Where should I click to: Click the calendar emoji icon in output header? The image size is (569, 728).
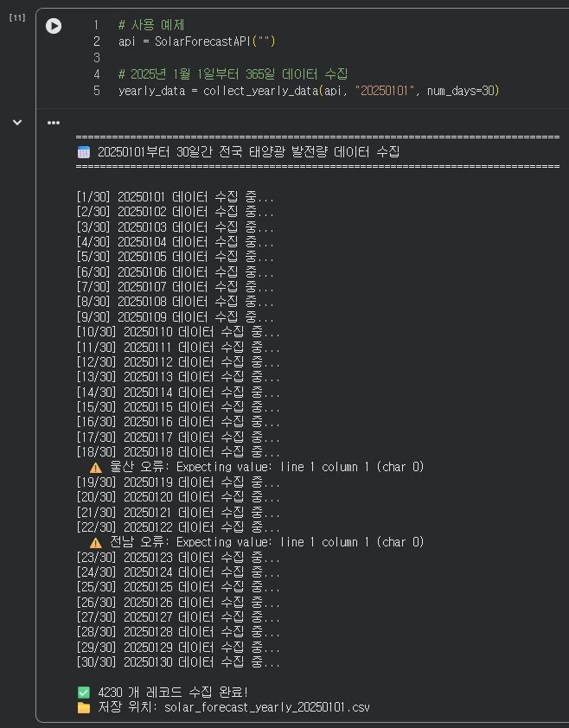coord(84,152)
